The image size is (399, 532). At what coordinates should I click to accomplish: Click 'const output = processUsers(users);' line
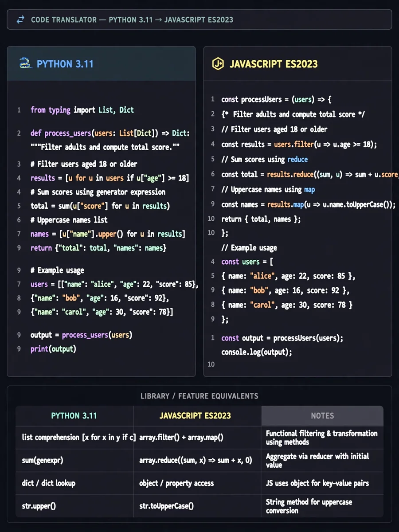point(282,338)
